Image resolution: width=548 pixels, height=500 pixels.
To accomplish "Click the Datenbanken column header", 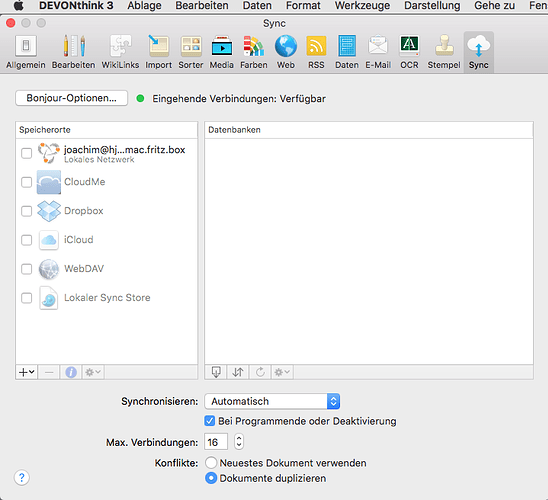I will click(369, 130).
